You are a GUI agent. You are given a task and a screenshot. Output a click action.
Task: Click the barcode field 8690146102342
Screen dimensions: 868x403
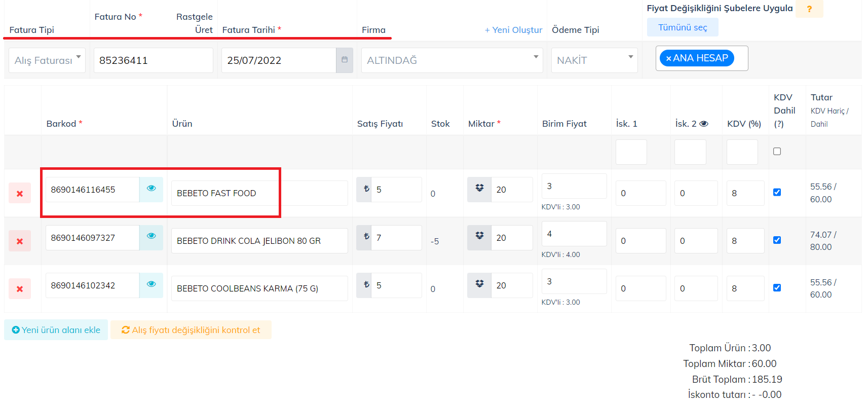tap(93, 285)
